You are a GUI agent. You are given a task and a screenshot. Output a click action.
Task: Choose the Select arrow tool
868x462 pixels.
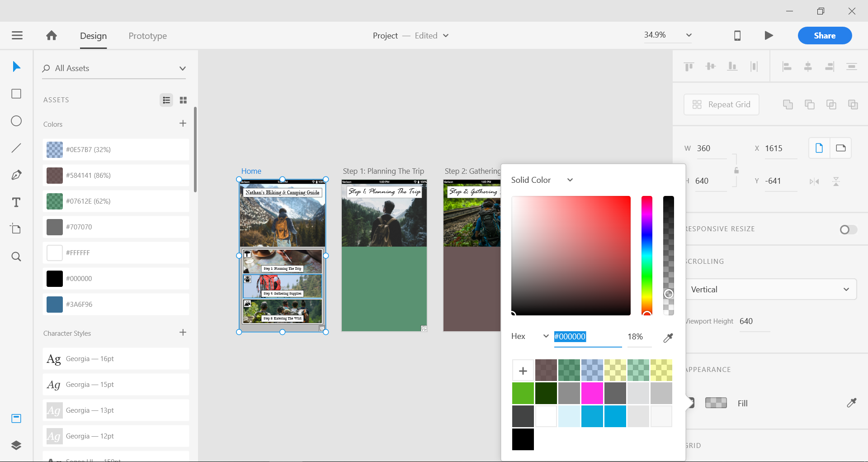pos(17,67)
